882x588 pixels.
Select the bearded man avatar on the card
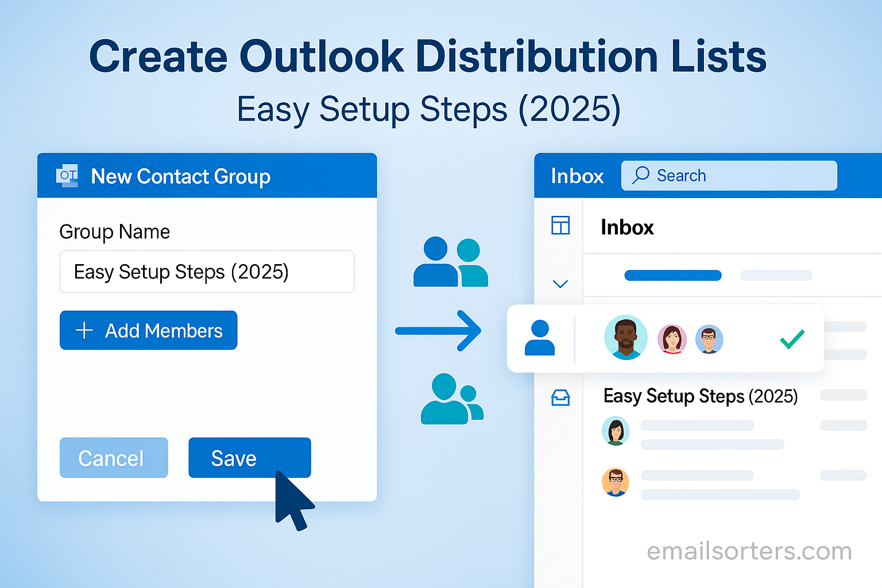(x=625, y=338)
